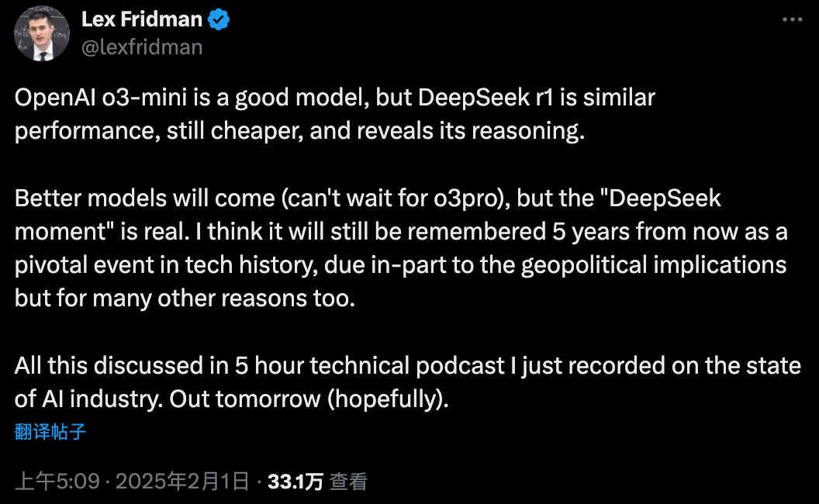Click the 2025年2月1日 post date
This screenshot has height=504, width=819.
182,482
